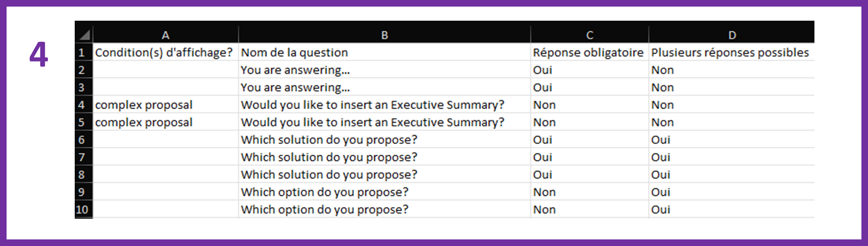The height and width of the screenshot is (246, 868).
Task: Select "complex proposal" cell in row 4
Action: pyautogui.click(x=144, y=104)
